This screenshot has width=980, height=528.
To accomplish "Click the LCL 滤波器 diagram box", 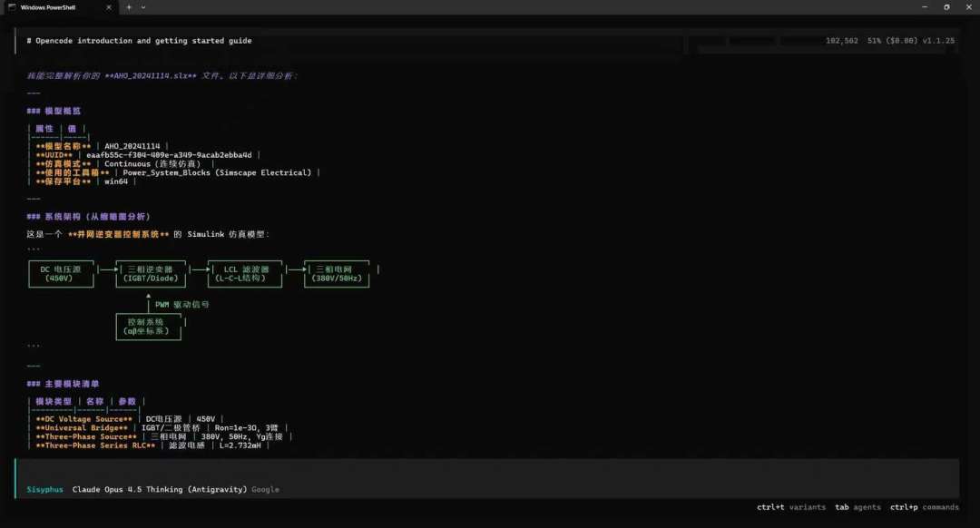I will click(245, 274).
